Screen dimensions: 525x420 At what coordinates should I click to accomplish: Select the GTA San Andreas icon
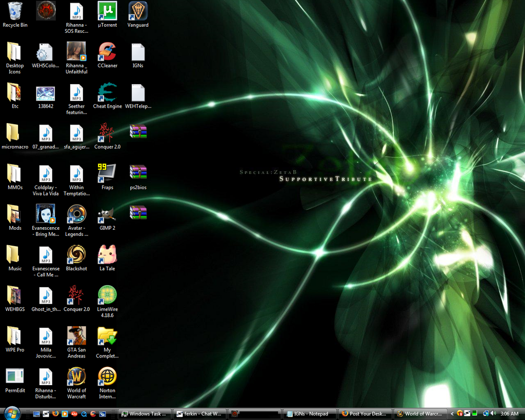click(x=76, y=336)
